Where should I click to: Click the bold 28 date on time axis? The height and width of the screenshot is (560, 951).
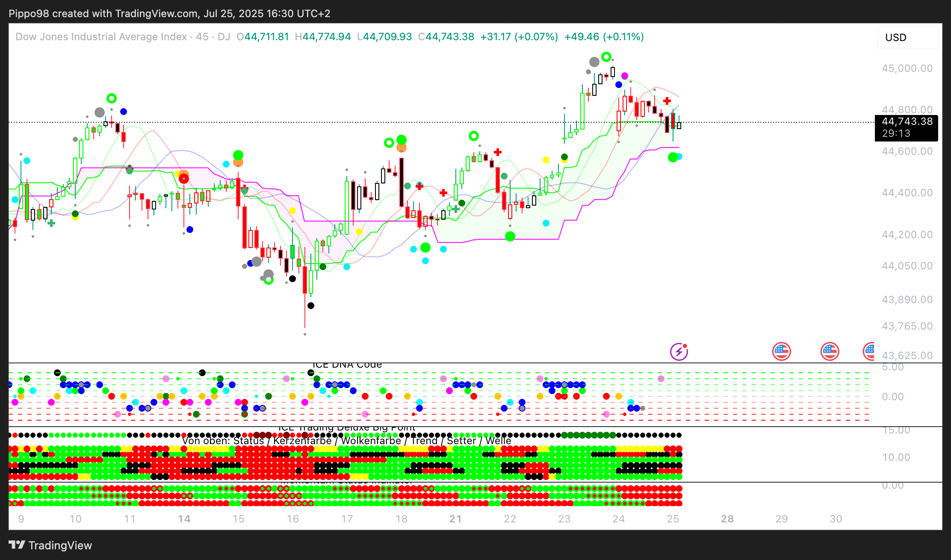tap(727, 519)
